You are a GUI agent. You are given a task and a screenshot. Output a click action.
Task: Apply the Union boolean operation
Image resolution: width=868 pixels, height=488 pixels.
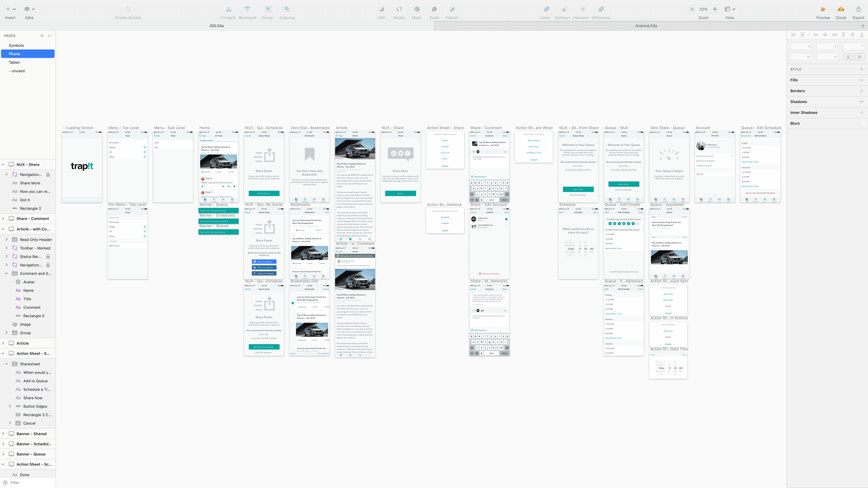[547, 9]
